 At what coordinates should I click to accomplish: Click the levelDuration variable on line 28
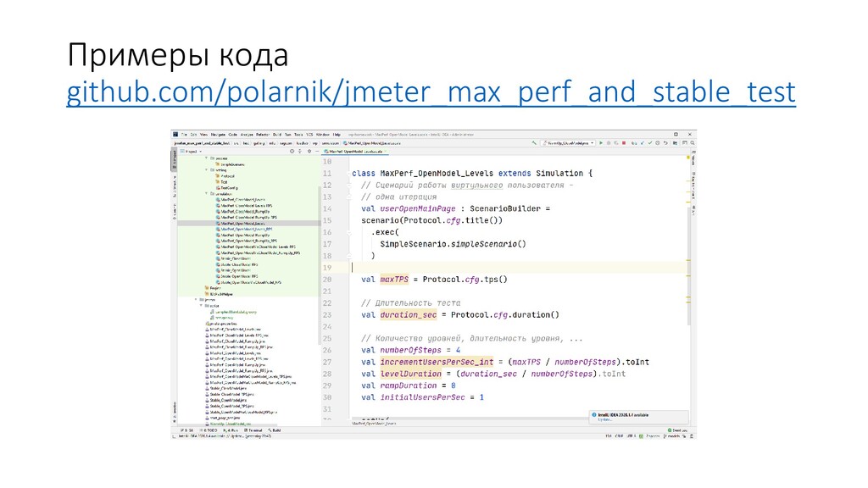click(x=411, y=374)
